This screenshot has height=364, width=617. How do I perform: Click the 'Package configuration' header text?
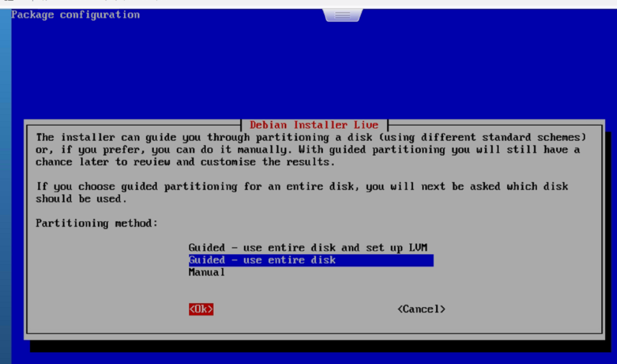(x=76, y=15)
